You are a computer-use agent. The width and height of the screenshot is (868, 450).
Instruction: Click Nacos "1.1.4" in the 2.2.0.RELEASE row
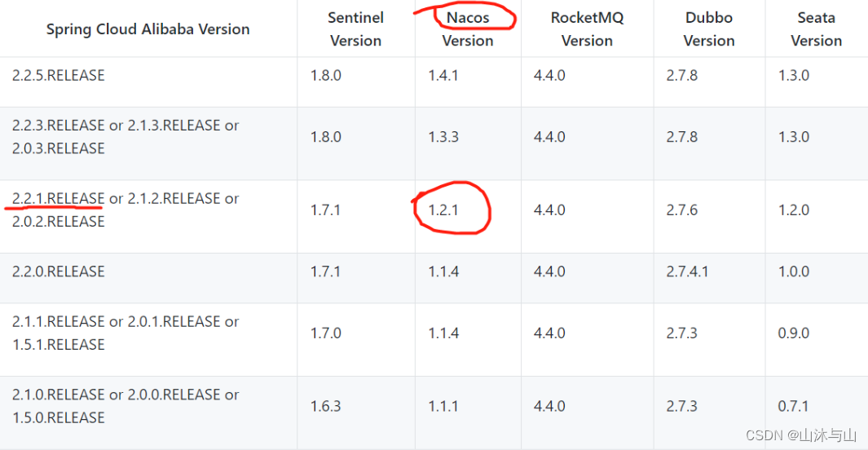[x=443, y=271]
